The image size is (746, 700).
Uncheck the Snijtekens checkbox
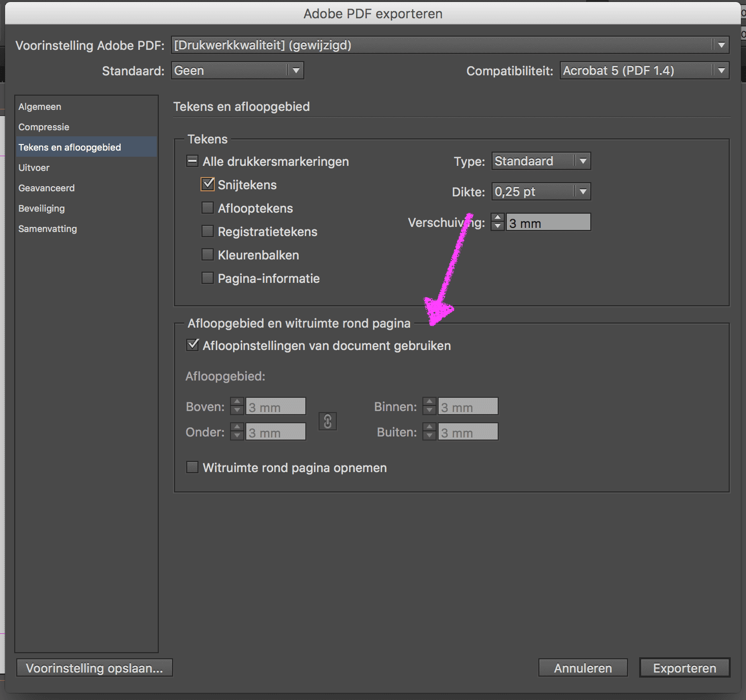(208, 184)
